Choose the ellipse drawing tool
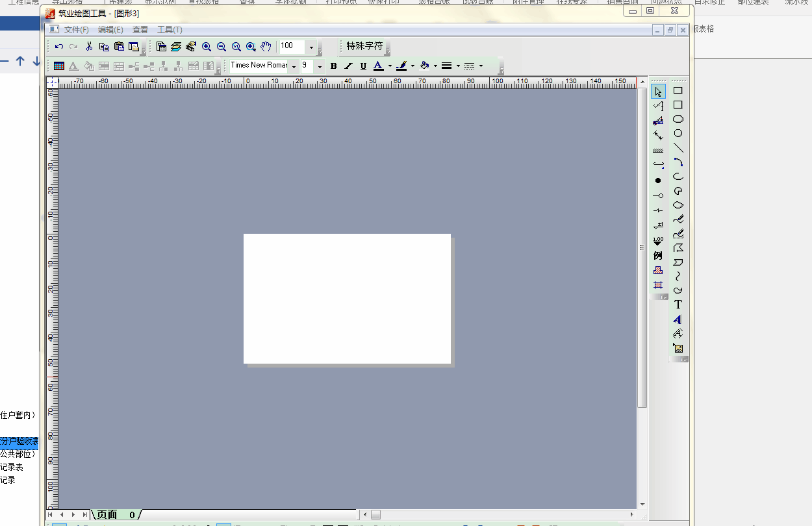 click(678, 119)
